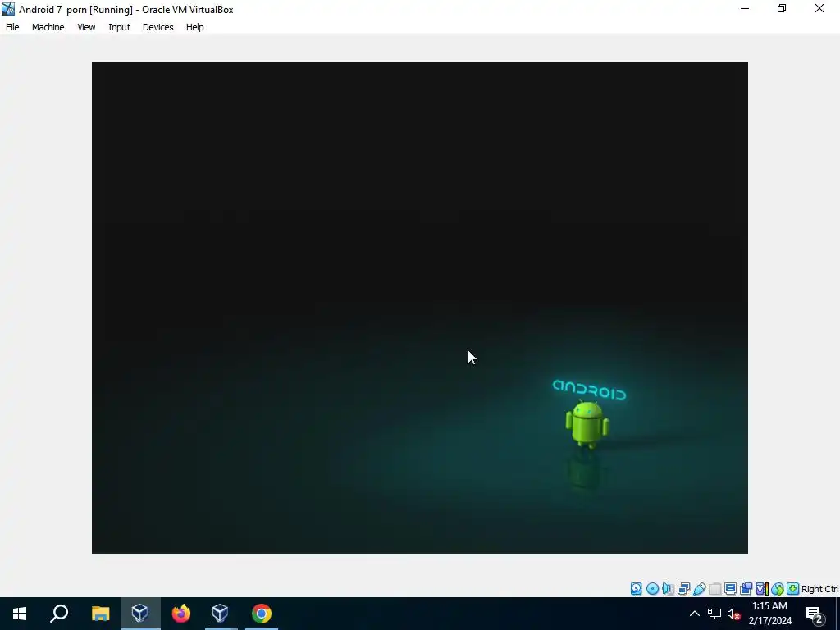Minimize the VirtualBox window
Viewport: 840px width, 630px height.
[x=745, y=8]
